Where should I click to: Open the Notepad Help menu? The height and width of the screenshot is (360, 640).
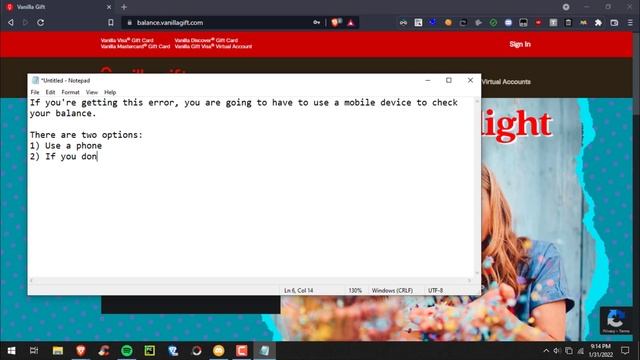click(110, 92)
